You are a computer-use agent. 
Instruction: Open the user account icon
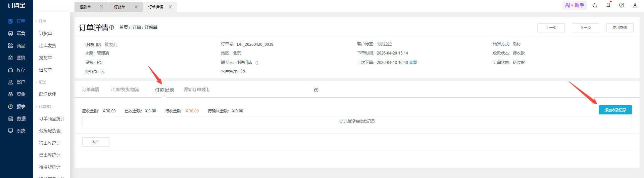click(635, 5)
